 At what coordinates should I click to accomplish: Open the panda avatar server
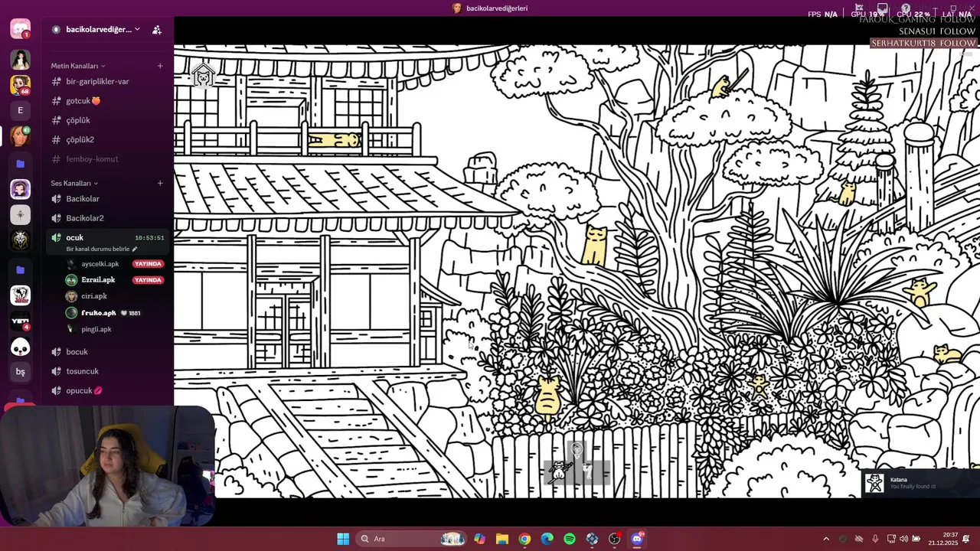[x=20, y=347]
